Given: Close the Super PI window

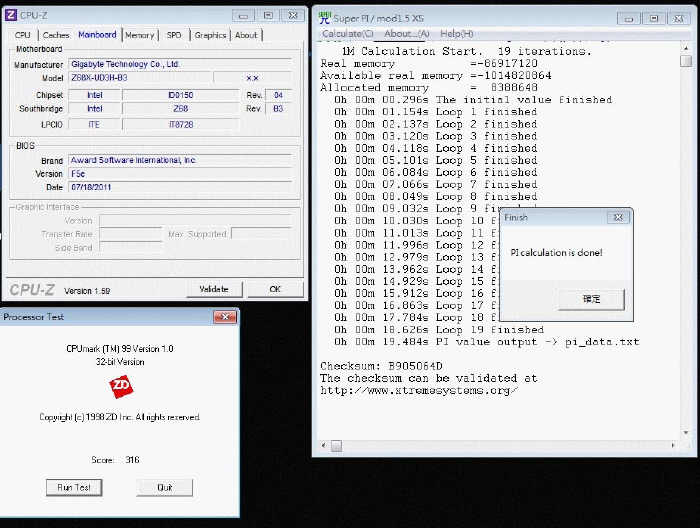Looking at the screenshot, I should 679,19.
